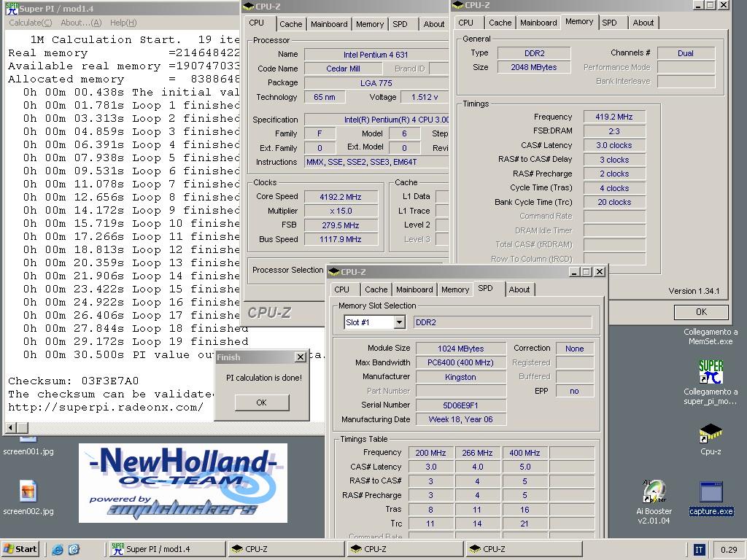
Task: Select Cache tab in CPU-Z SPD window
Action: point(376,289)
